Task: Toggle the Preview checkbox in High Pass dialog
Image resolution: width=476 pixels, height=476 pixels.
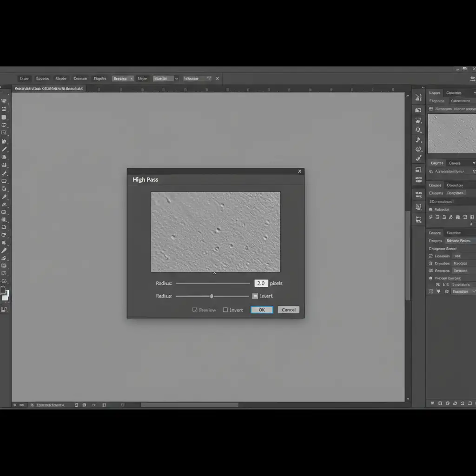Action: [195, 310]
